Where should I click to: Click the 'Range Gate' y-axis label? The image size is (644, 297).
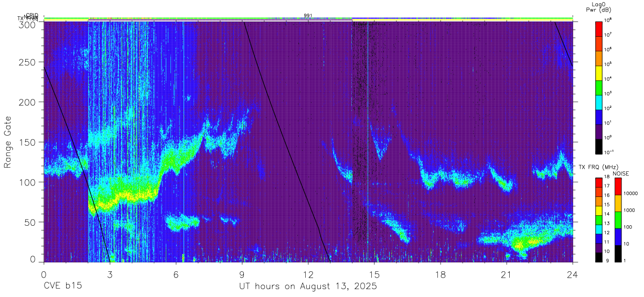click(x=8, y=143)
